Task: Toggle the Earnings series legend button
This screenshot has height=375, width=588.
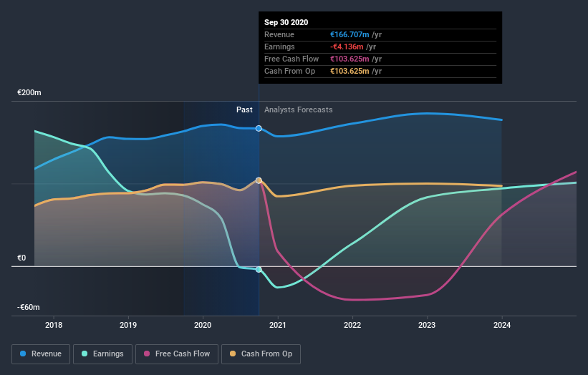Action: pos(102,354)
